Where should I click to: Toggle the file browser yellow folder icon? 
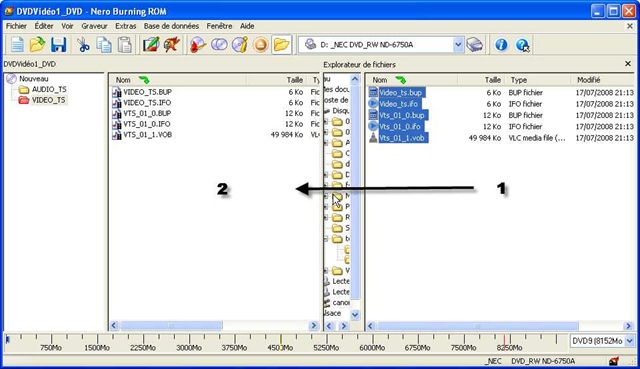[281, 44]
